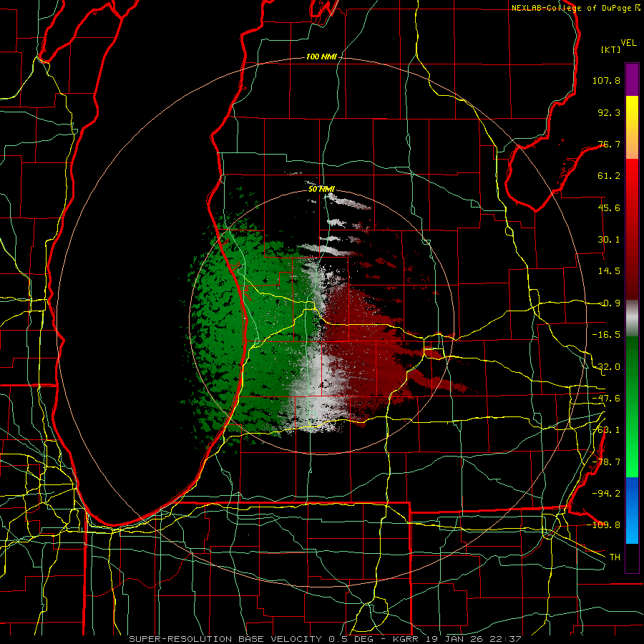Screen dimensions: 644x644
Task: Select the -78.7 velocity scale value
Action: click(x=606, y=462)
